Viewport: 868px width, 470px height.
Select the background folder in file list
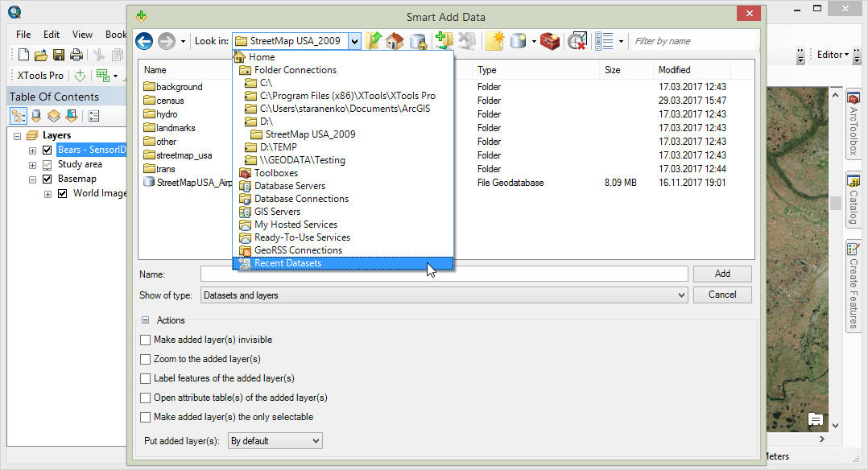click(173, 87)
